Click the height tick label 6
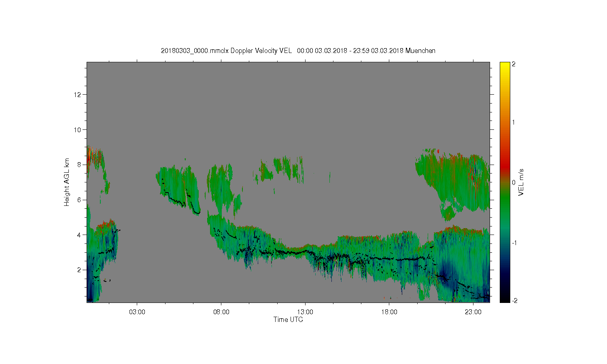Image resolution: width=607 pixels, height=364 pixels. coord(80,200)
